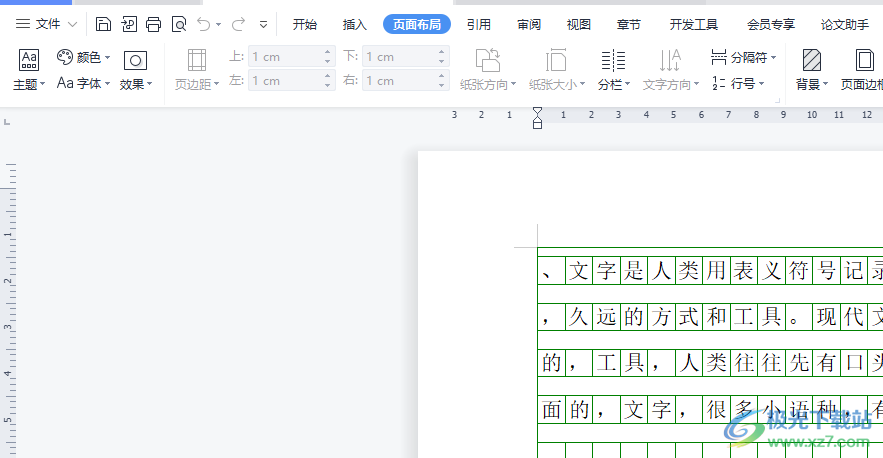Open the 分栏 columns dropdown
The height and width of the screenshot is (458, 883).
613,70
